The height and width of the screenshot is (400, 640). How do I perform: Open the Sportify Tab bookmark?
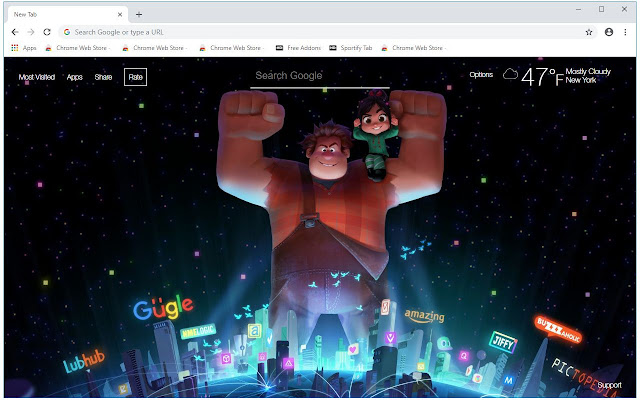coord(351,48)
